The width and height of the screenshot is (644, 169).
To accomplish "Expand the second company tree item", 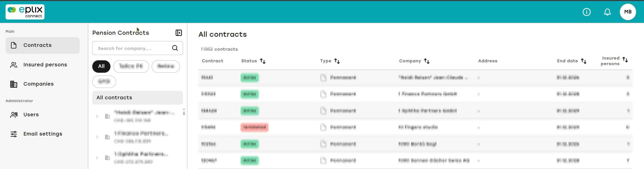I will pyautogui.click(x=97, y=137).
